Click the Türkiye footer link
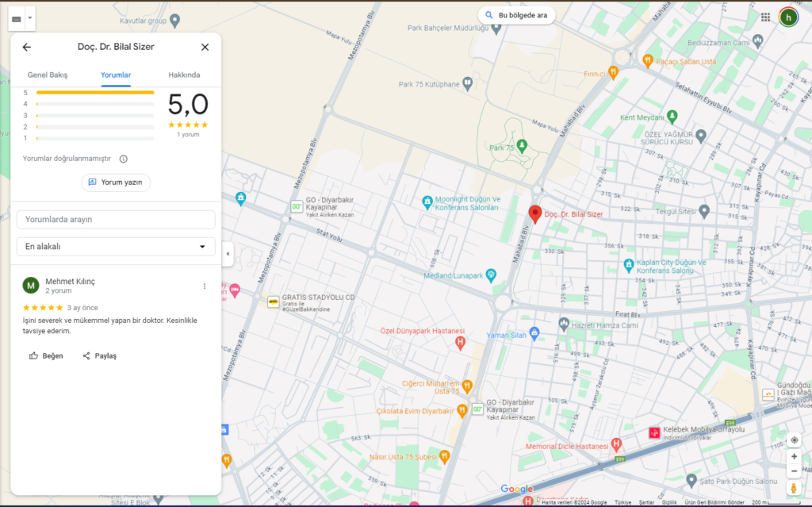 623,502
